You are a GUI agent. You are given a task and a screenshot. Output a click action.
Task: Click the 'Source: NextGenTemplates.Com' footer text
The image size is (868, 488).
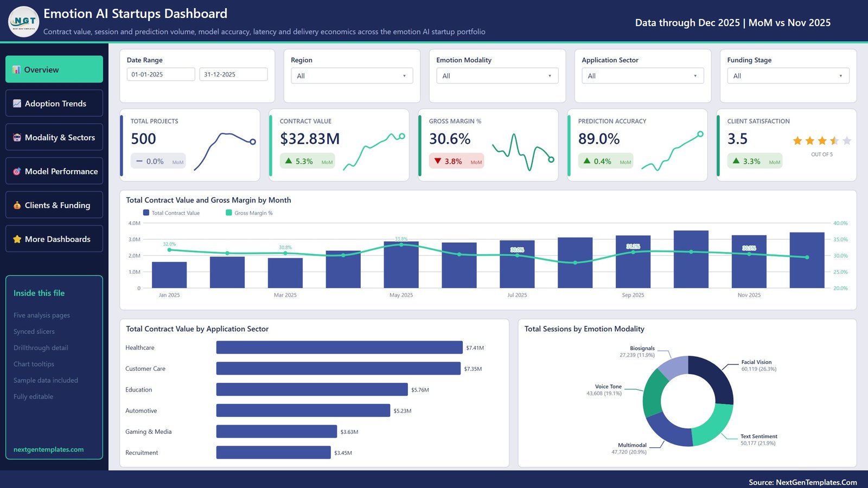click(x=803, y=482)
